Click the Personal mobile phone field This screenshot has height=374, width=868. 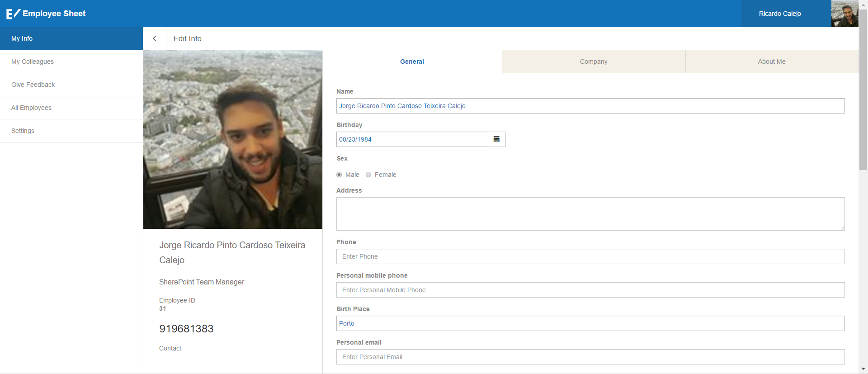[x=590, y=290]
